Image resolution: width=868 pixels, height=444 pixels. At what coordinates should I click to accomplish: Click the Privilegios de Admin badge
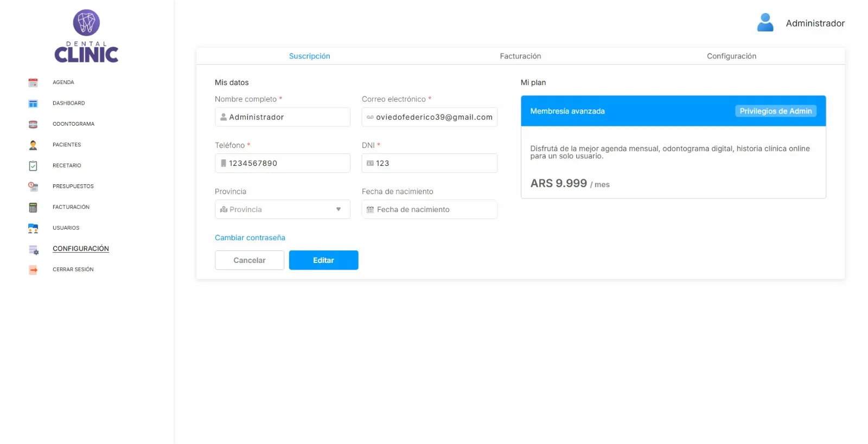[775, 111]
